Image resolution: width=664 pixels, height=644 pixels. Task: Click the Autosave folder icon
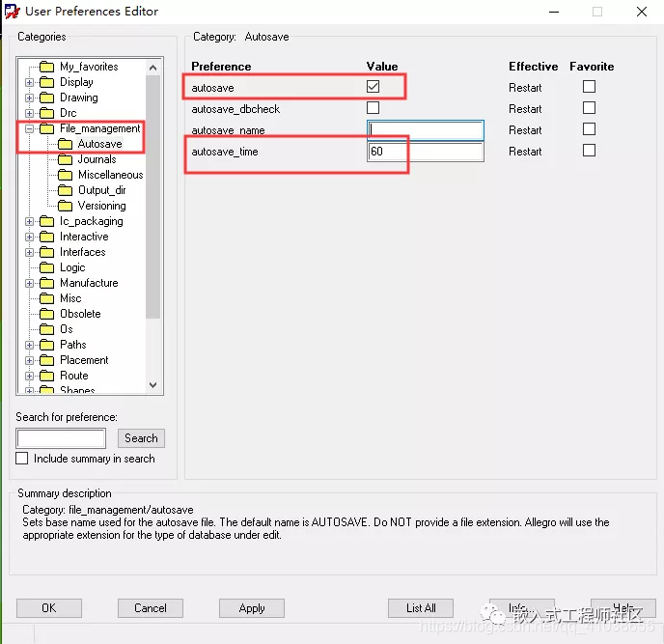coord(65,144)
